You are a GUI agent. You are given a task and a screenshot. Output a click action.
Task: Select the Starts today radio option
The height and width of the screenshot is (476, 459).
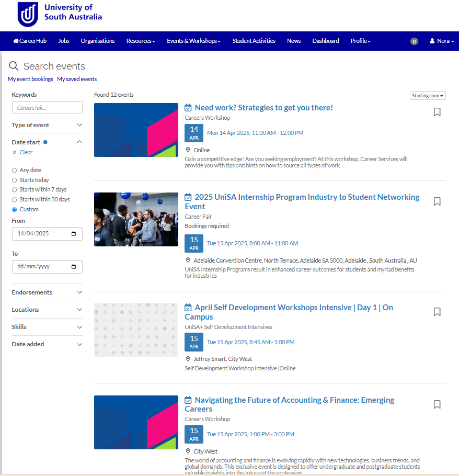(14, 180)
